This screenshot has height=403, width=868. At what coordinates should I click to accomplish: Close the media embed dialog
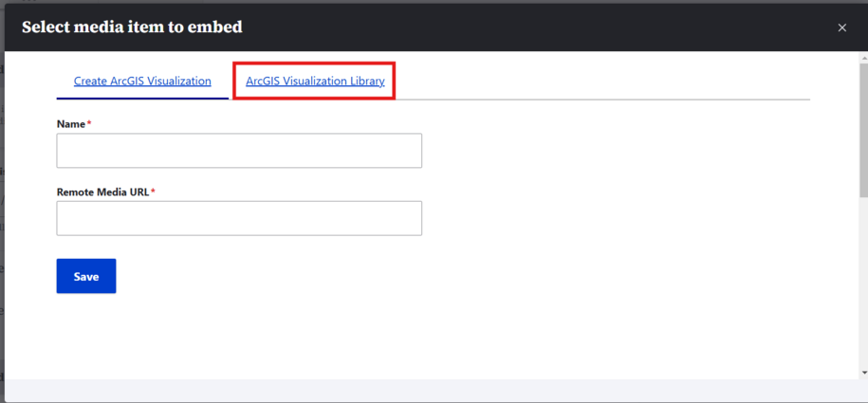(x=841, y=28)
